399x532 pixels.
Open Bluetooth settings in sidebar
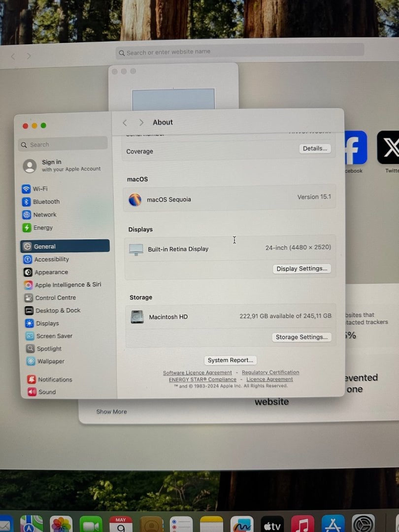pos(41,201)
